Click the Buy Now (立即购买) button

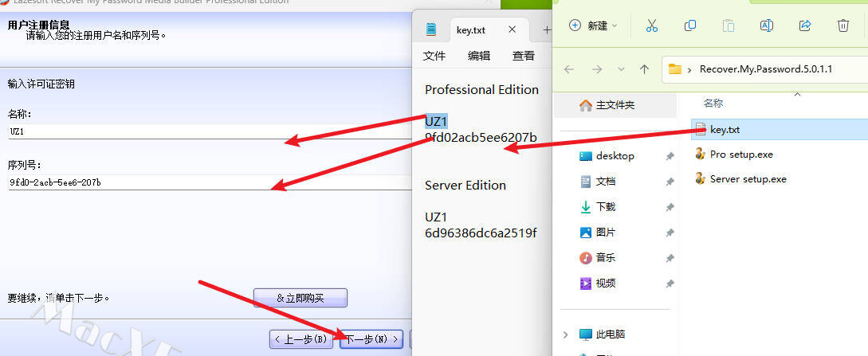[x=300, y=298]
